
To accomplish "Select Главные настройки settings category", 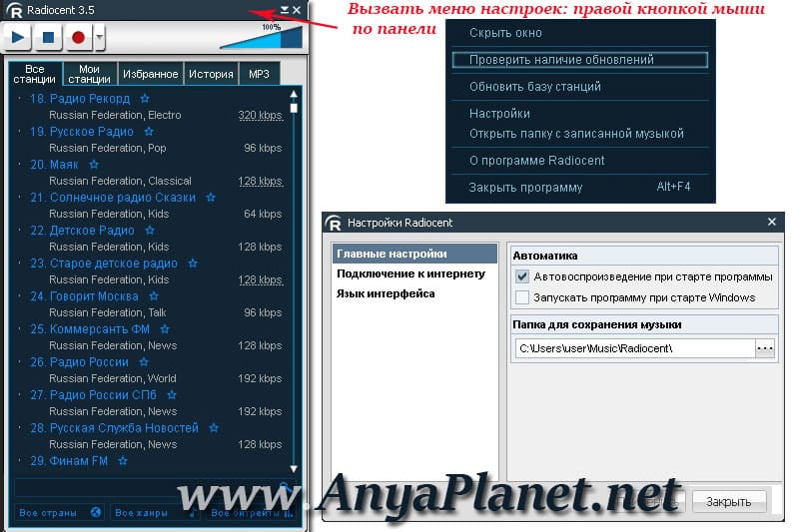I will [414, 254].
